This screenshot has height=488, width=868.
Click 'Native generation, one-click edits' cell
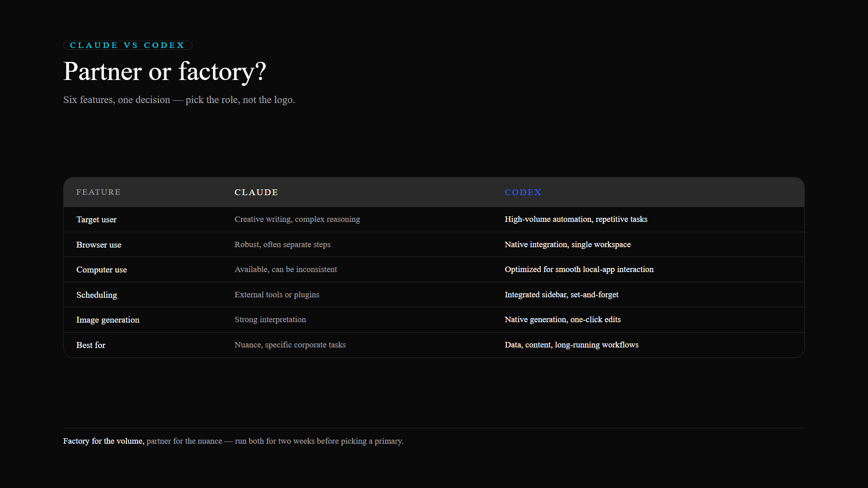563,319
